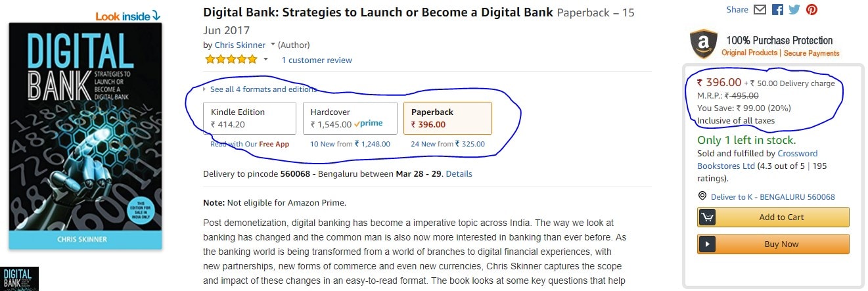Click the location pin delivery icon
This screenshot has height=291, width=868.
[x=702, y=196]
